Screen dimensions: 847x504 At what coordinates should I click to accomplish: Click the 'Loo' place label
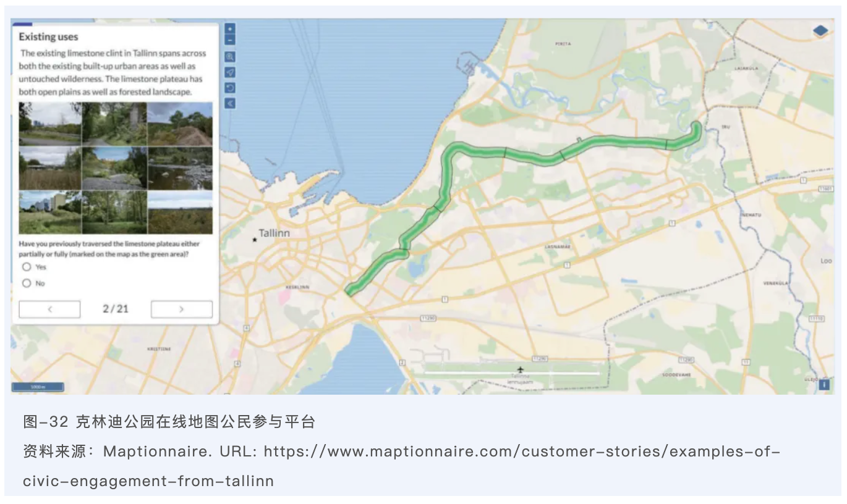pyautogui.click(x=826, y=261)
